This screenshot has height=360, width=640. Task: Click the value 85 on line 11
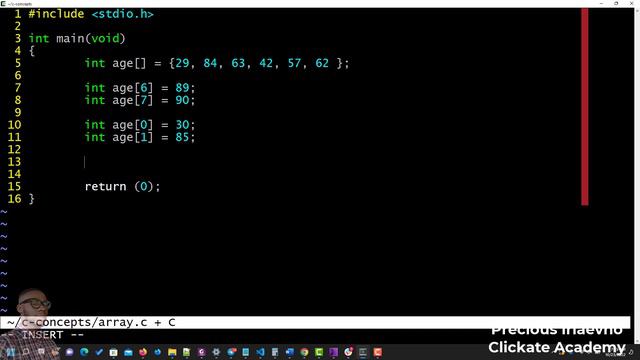182,137
